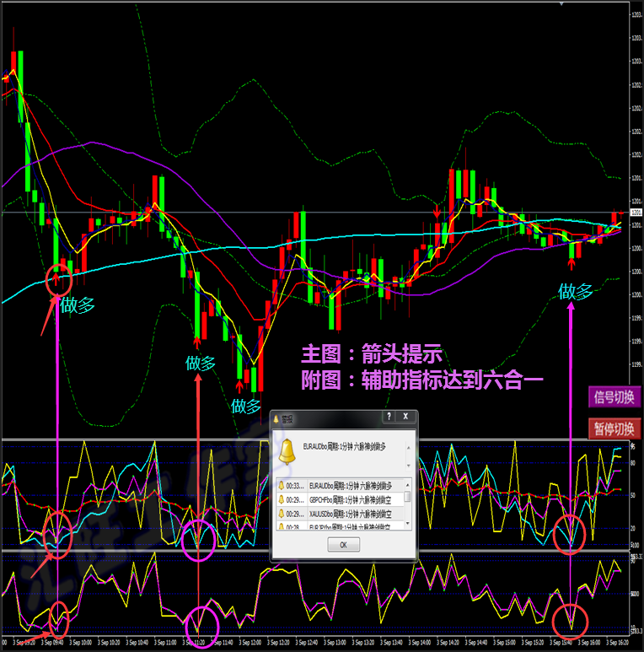Select the GBPCHFbo alert row

(x=340, y=500)
